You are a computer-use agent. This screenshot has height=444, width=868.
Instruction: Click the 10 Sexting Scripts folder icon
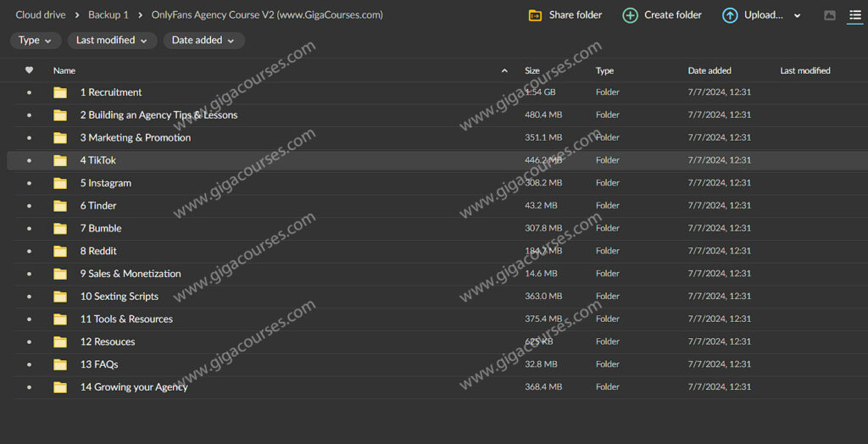[60, 297]
